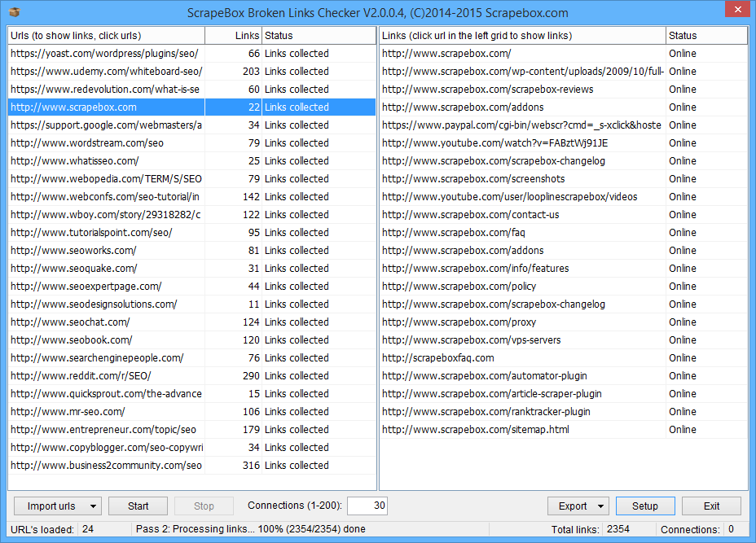The width and height of the screenshot is (756, 543).
Task: Click the Total links value 2354
Action: (x=618, y=529)
